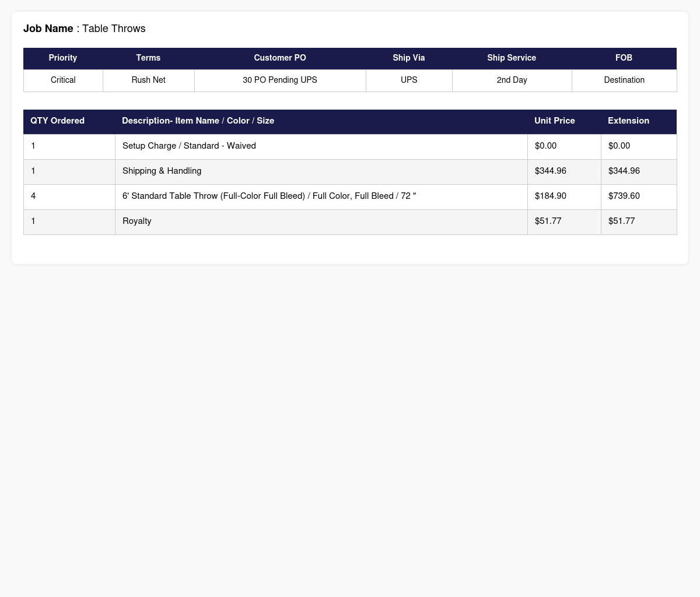Click the Description- Item Name header

[321, 121]
